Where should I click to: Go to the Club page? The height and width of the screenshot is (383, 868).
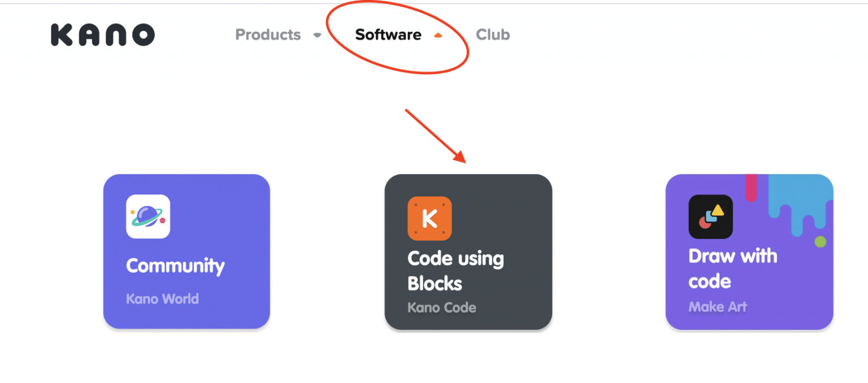pos(493,34)
